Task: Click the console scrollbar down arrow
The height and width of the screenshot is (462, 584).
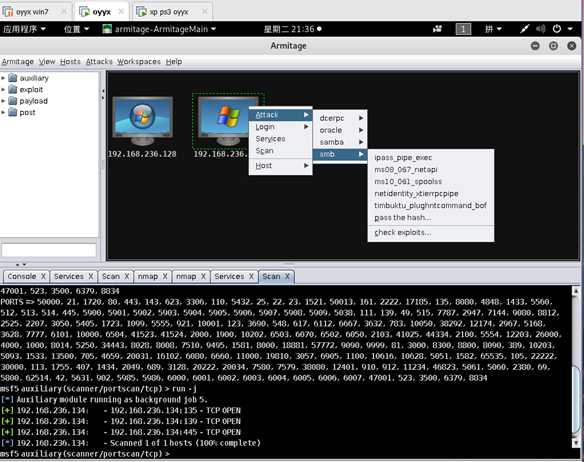Action: [x=576, y=443]
